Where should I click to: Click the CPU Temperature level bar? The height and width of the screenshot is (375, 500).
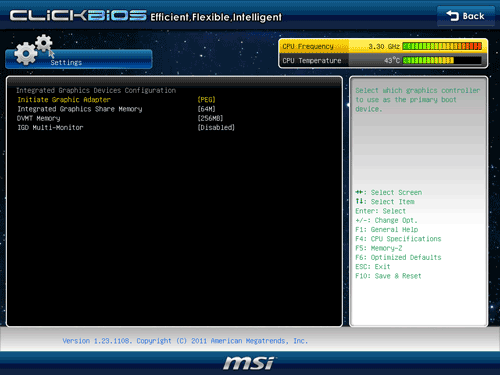(442, 60)
